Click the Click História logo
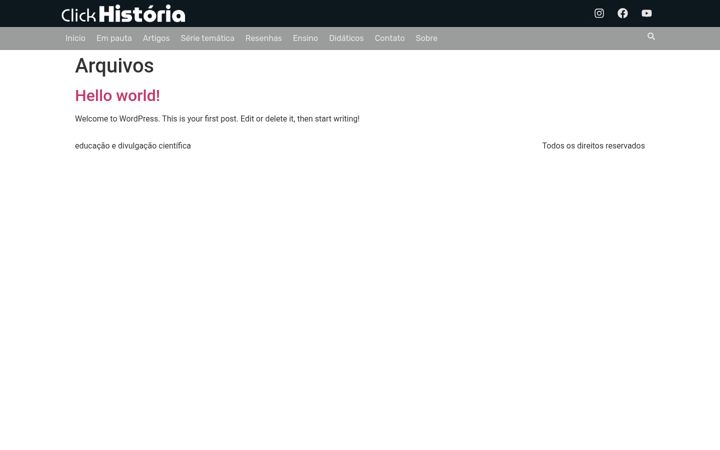The width and height of the screenshot is (720, 450). click(124, 14)
